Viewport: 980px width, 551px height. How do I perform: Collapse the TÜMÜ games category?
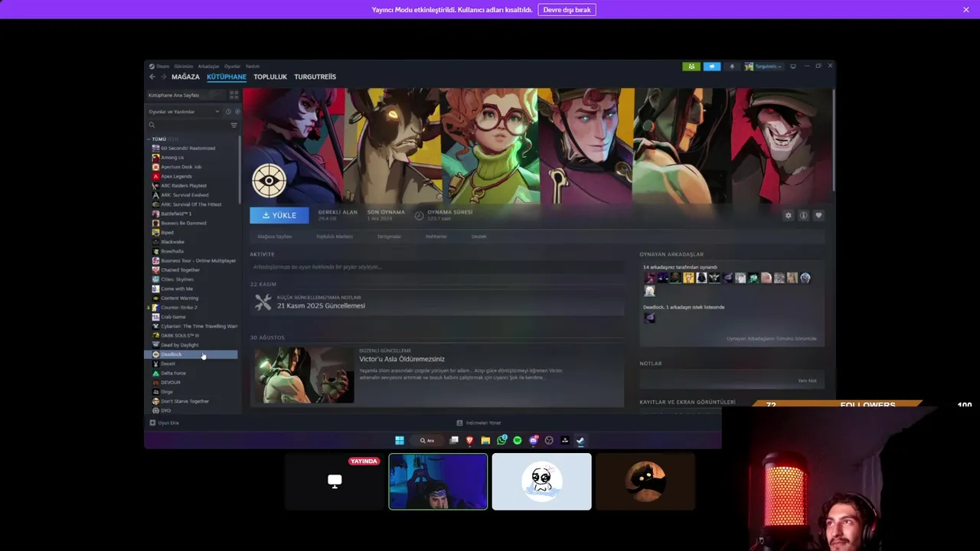coord(149,139)
